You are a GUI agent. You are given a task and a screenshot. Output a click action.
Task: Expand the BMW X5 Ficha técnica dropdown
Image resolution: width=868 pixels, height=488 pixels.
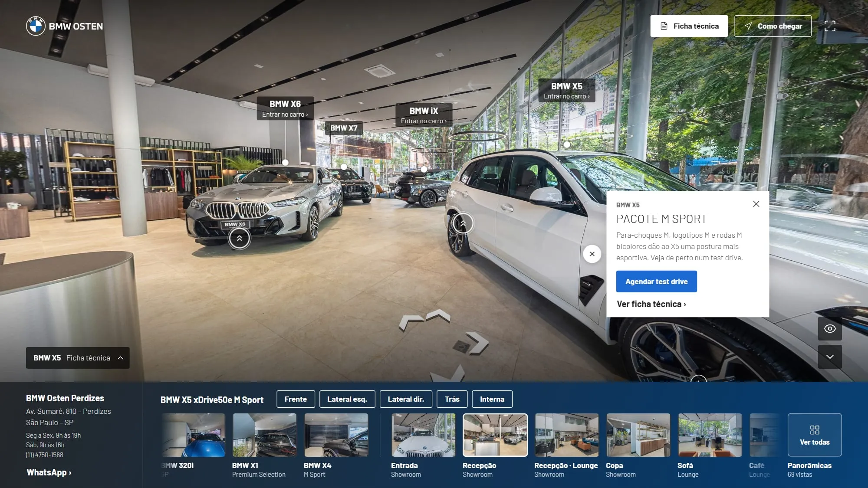click(78, 358)
